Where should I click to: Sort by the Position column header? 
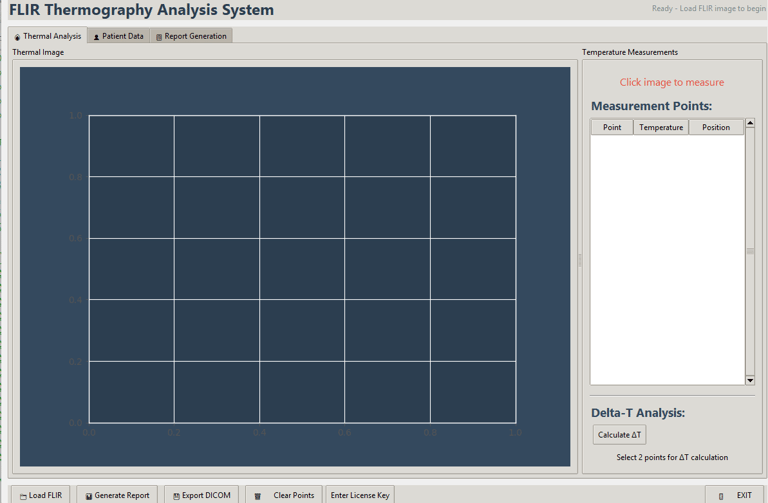[x=716, y=127]
